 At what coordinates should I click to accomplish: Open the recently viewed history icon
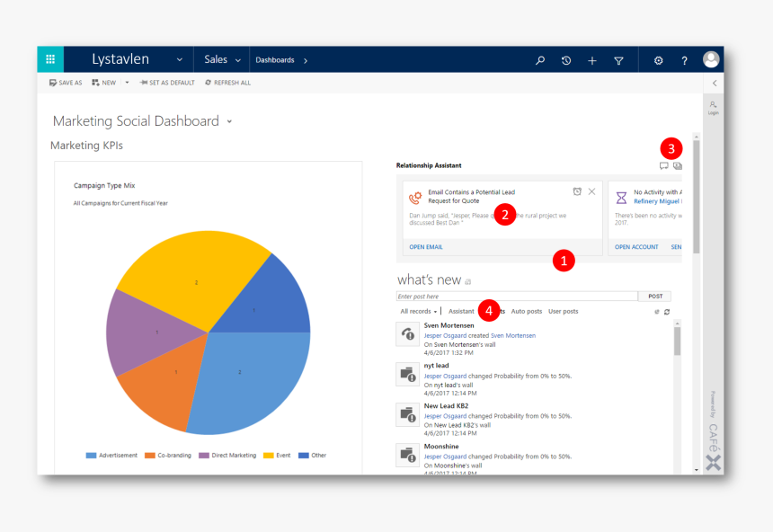566,60
